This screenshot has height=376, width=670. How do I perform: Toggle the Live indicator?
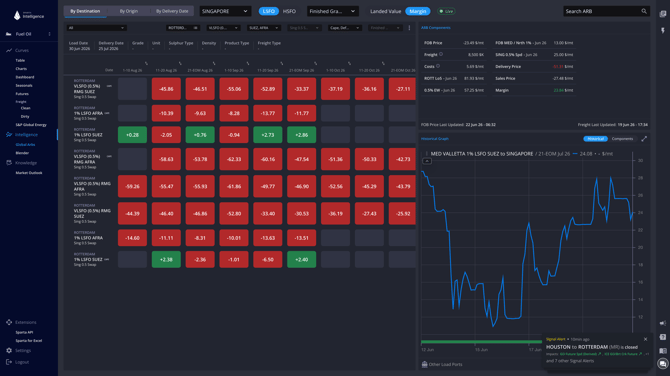(446, 11)
